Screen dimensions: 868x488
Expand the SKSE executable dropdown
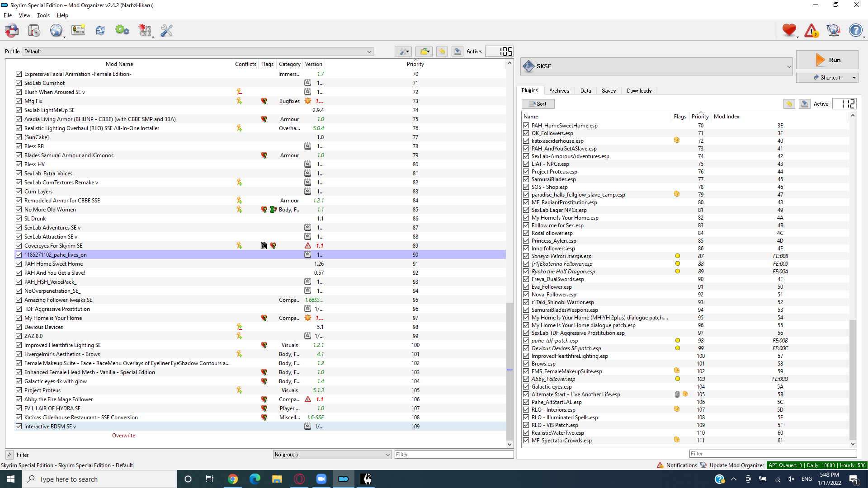657,66
